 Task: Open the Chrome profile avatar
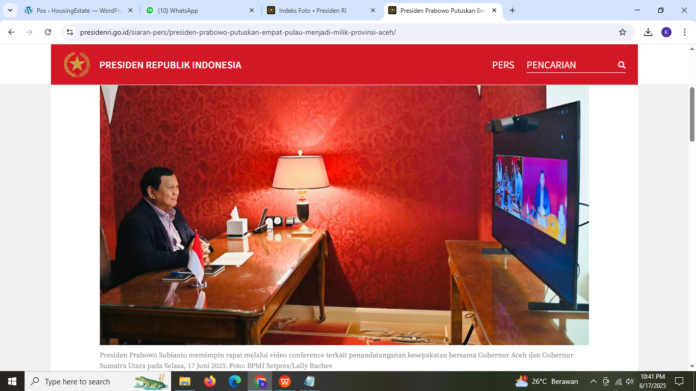666,32
